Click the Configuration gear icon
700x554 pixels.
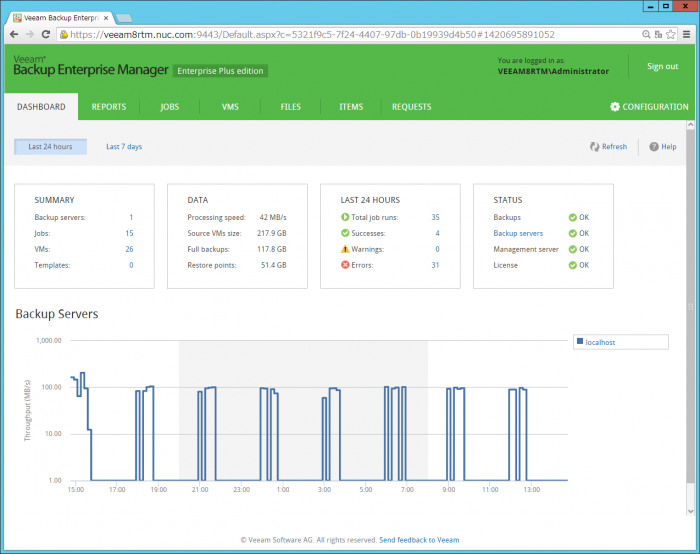[615, 107]
